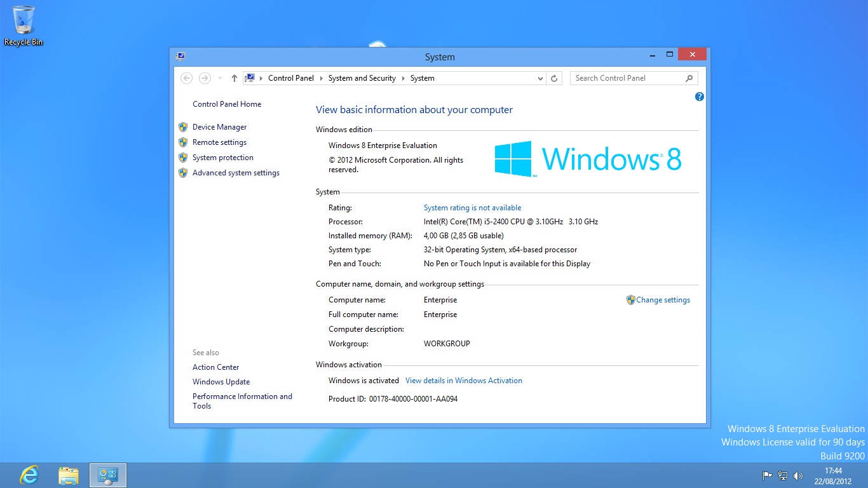Click the UAC shield beside Change settings
The height and width of the screenshot is (488, 868).
(630, 299)
